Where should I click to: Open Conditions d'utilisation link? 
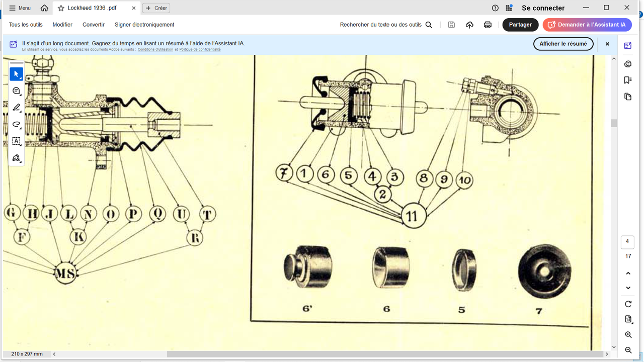click(155, 49)
